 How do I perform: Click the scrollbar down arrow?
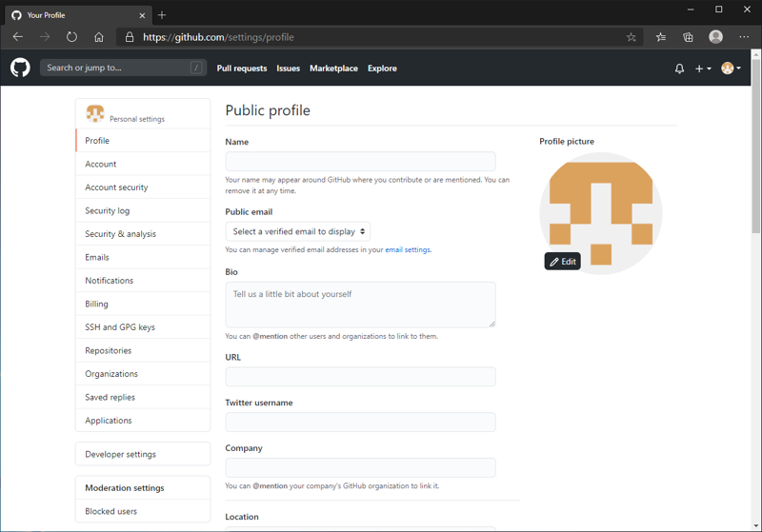click(756, 525)
